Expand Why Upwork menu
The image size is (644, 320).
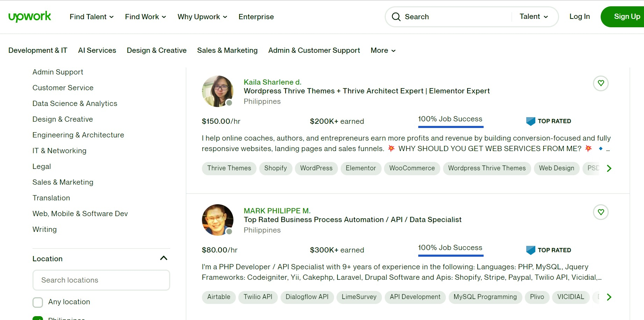pyautogui.click(x=202, y=17)
